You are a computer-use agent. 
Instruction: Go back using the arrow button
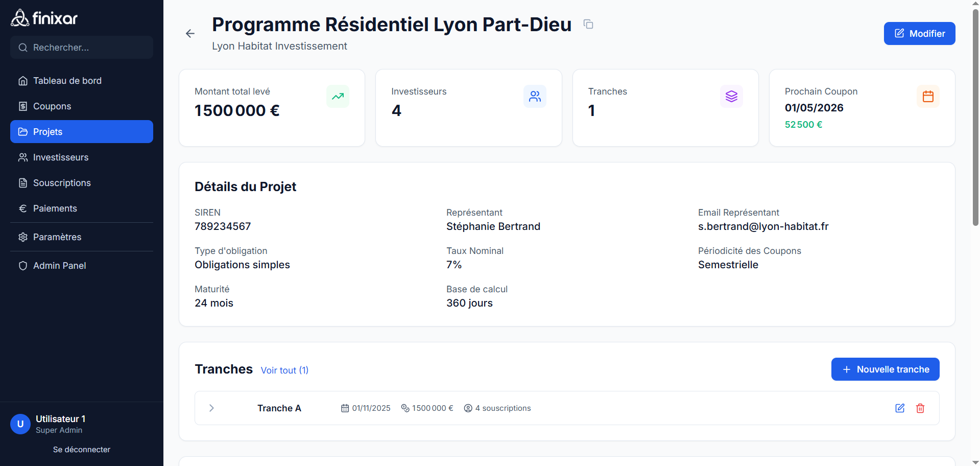(190, 33)
